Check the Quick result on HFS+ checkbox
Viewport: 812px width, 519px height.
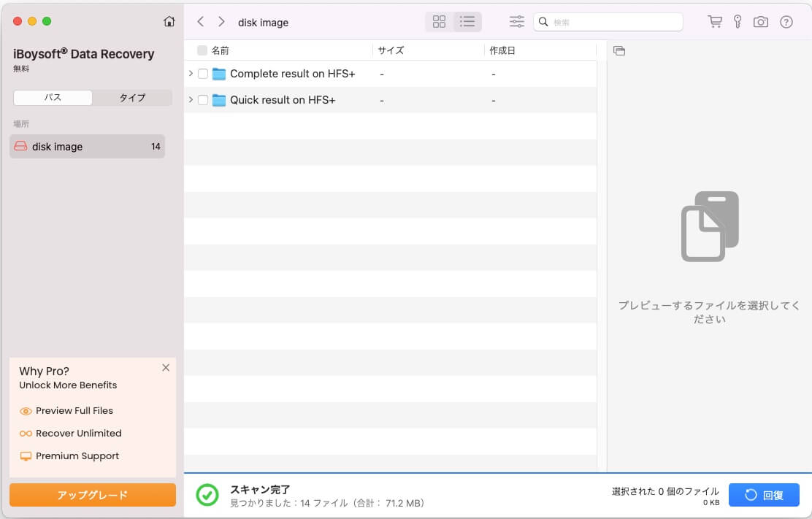(203, 100)
